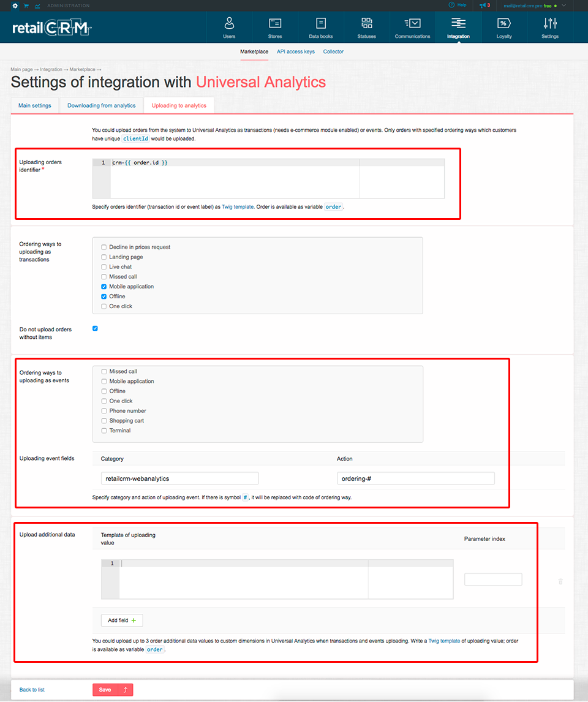Enable Live chat for transactions

[x=104, y=267]
